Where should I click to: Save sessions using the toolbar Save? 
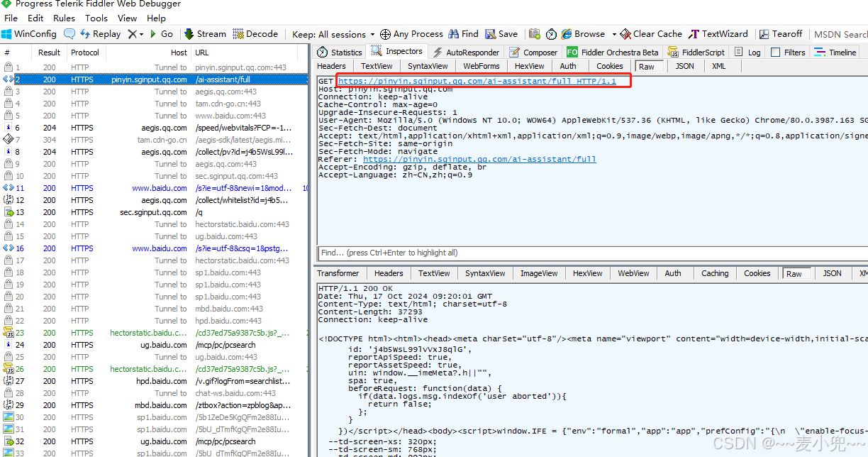(x=501, y=33)
